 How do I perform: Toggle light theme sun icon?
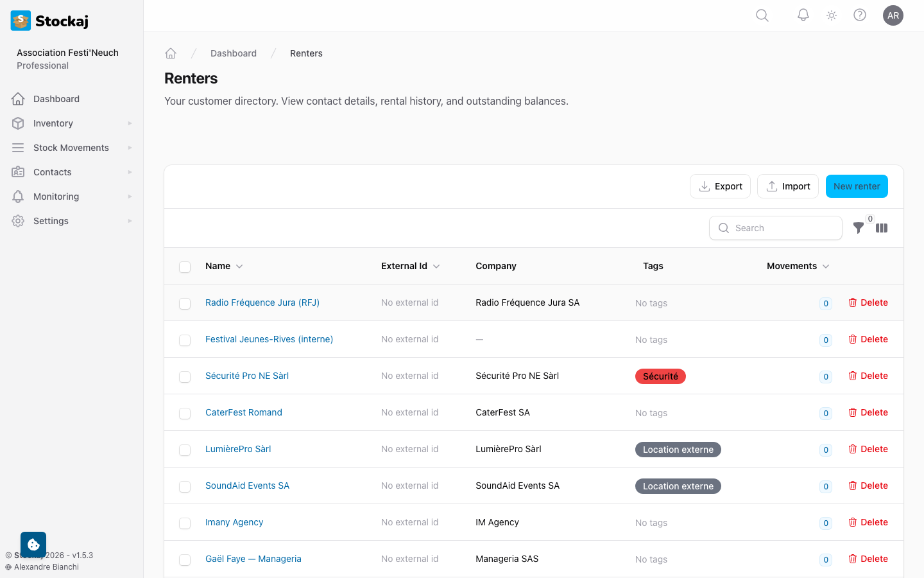[x=832, y=15]
